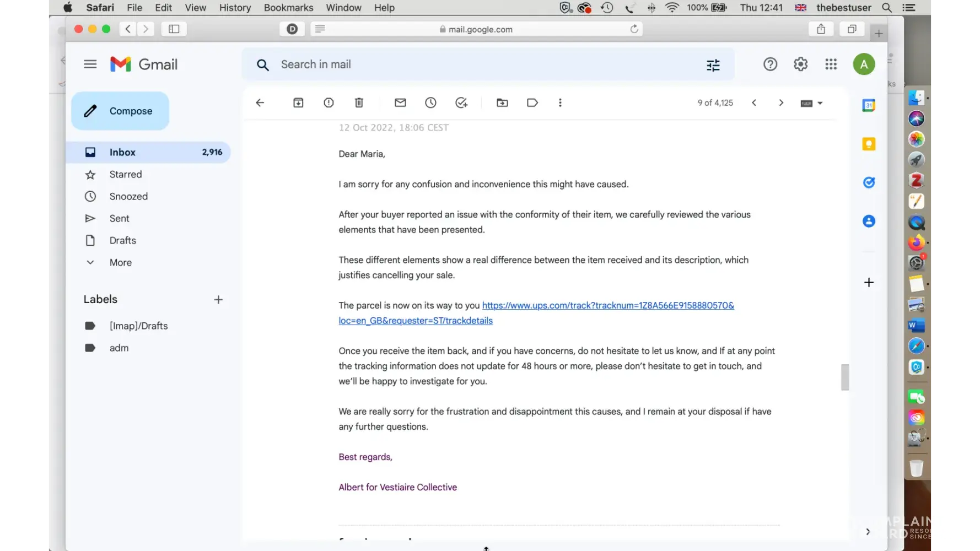Screen dimensions: 980x551
Task: Open the UPS tracking link
Action: click(536, 313)
